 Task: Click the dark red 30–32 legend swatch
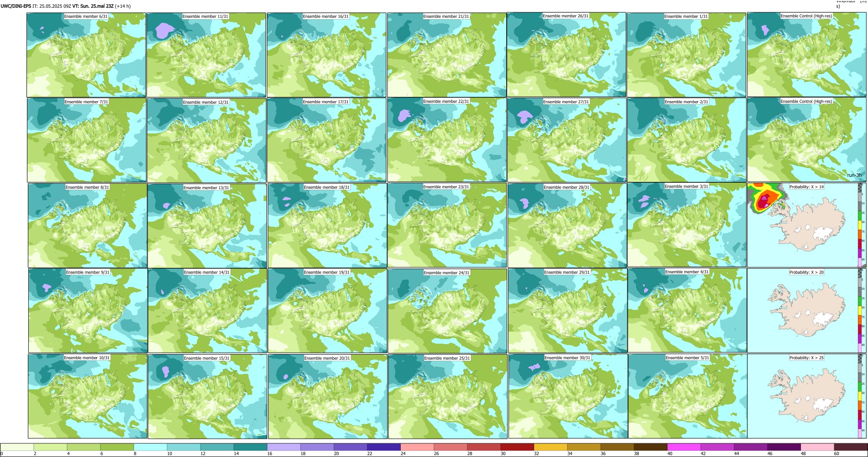click(x=517, y=447)
